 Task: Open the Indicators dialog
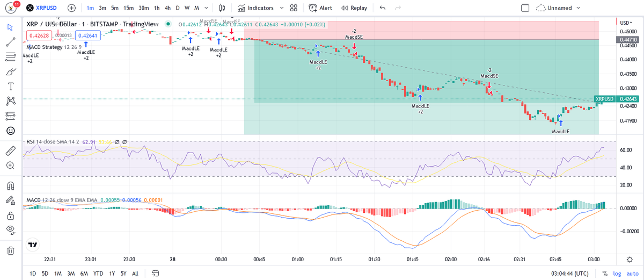pyautogui.click(x=255, y=8)
